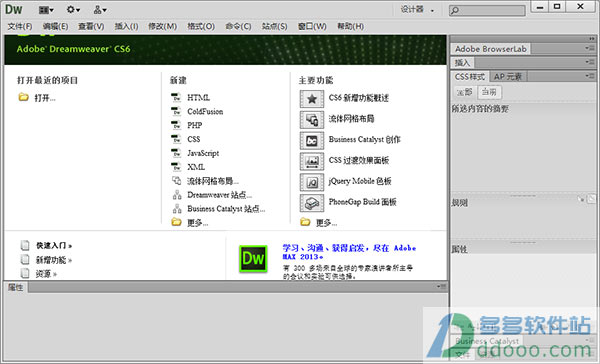Viewport: 600px width, 364px height.
Task: Open the 帮助(H) menu
Action: 350,26
